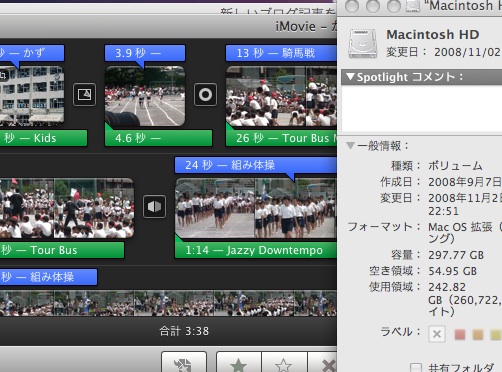Viewport: 502px width, 372px height.
Task: Click the bottom filmstrip of 組み体操 clip
Action: 168,303
